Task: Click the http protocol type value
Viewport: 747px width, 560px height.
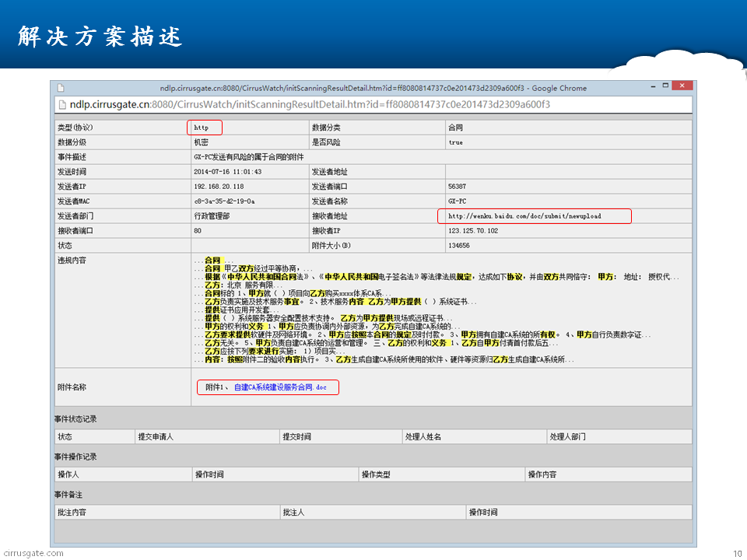Action: tap(202, 127)
